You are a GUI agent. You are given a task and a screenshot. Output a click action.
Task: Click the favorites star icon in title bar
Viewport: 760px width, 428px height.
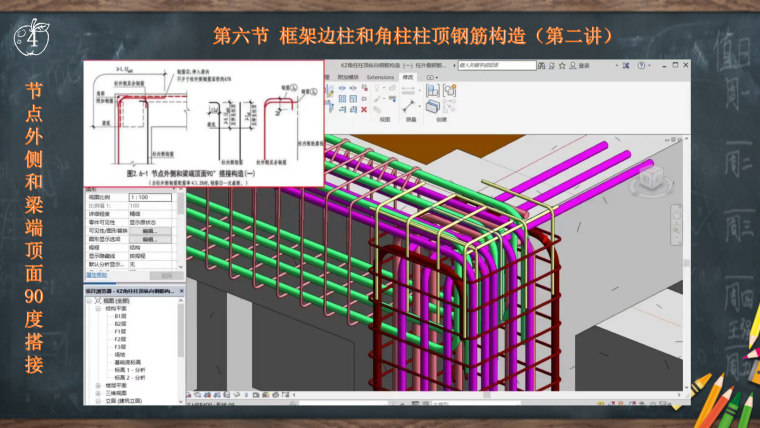click(560, 65)
